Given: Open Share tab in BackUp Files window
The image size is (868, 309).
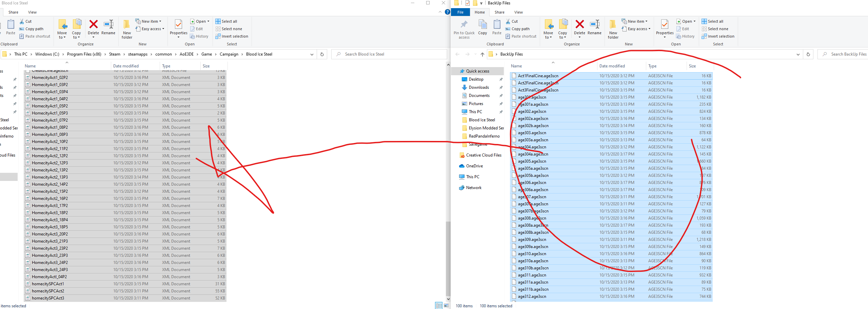Looking at the screenshot, I should coord(499,12).
